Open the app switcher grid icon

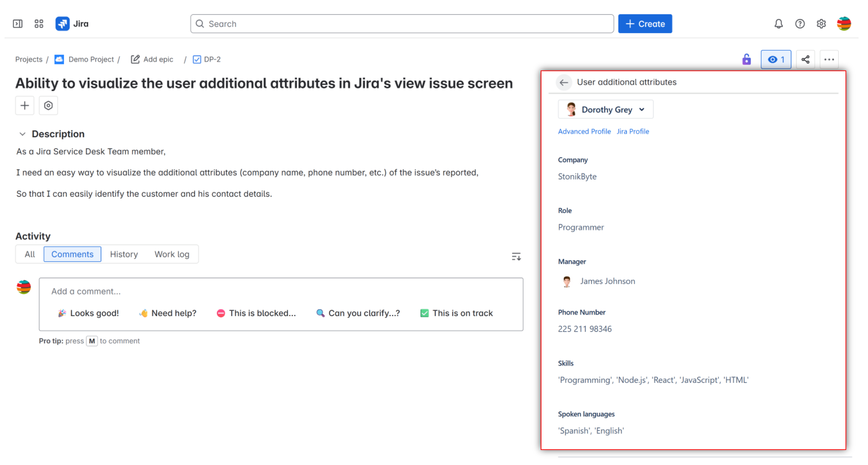point(39,24)
